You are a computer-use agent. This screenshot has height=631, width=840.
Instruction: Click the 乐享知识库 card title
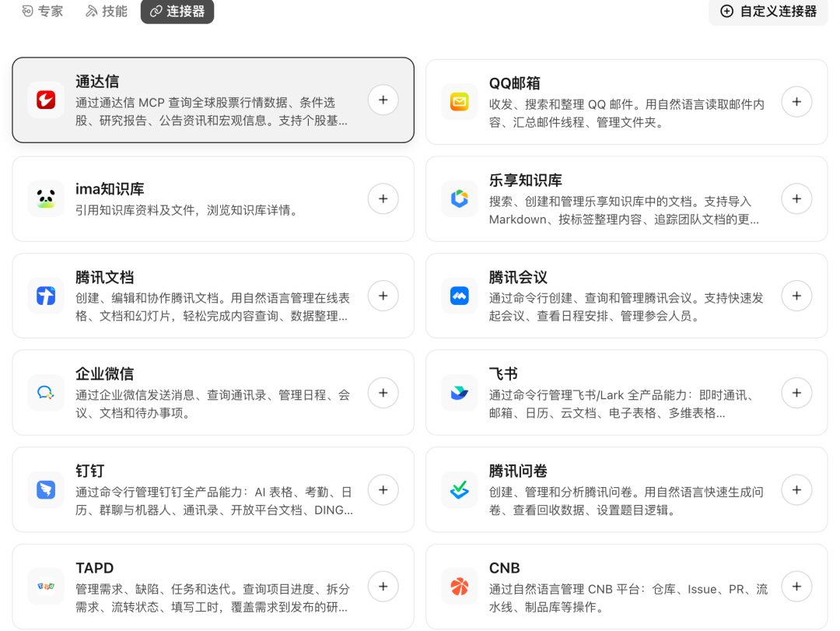coord(526,181)
